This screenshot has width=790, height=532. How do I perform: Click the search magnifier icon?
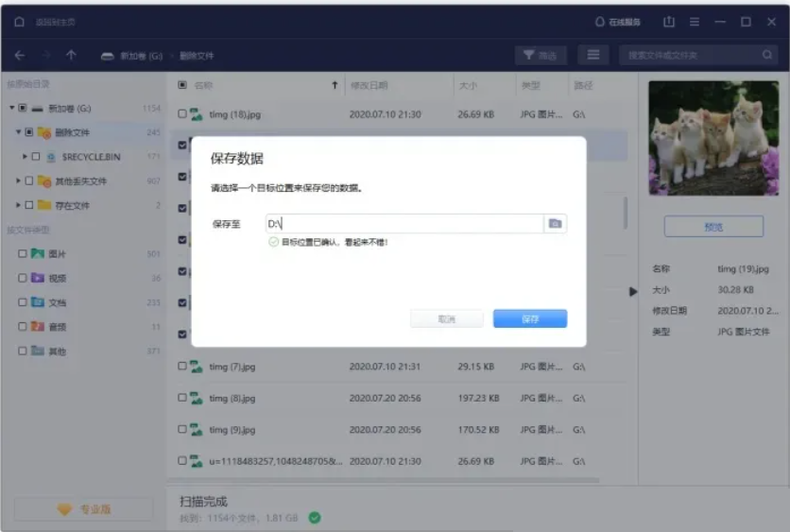(x=767, y=56)
